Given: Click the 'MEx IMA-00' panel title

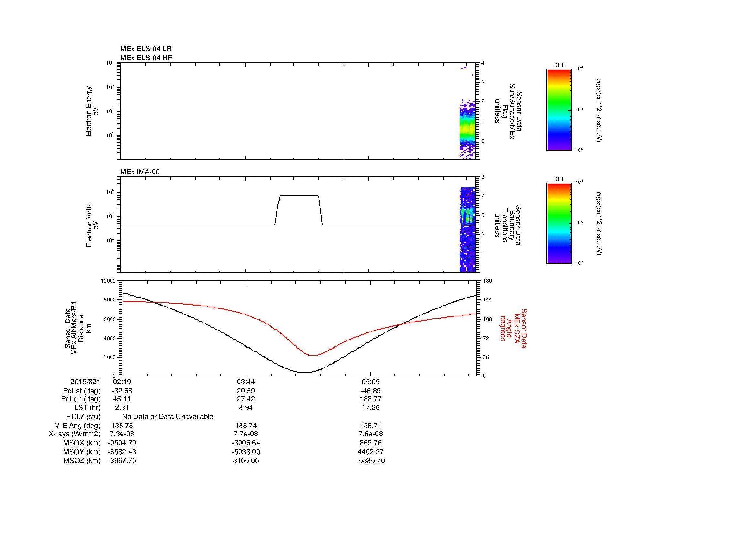Looking at the screenshot, I should (x=140, y=172).
